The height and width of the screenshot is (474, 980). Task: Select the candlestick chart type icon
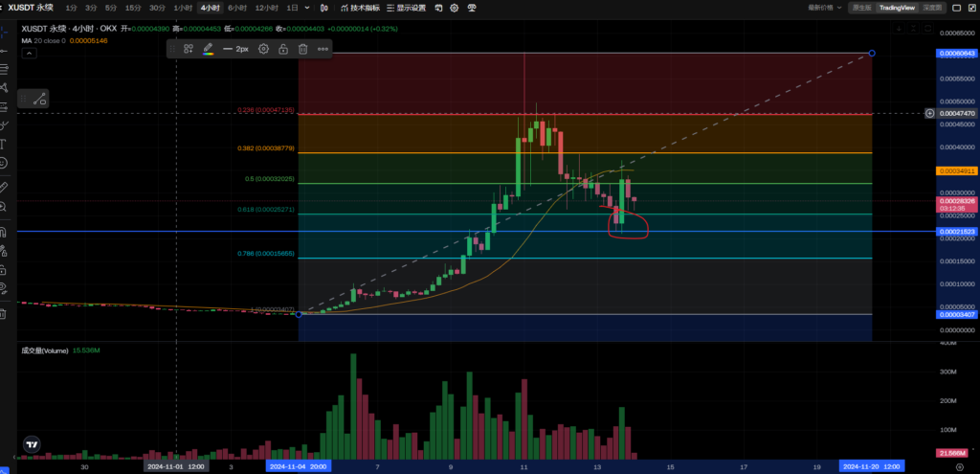click(327, 8)
